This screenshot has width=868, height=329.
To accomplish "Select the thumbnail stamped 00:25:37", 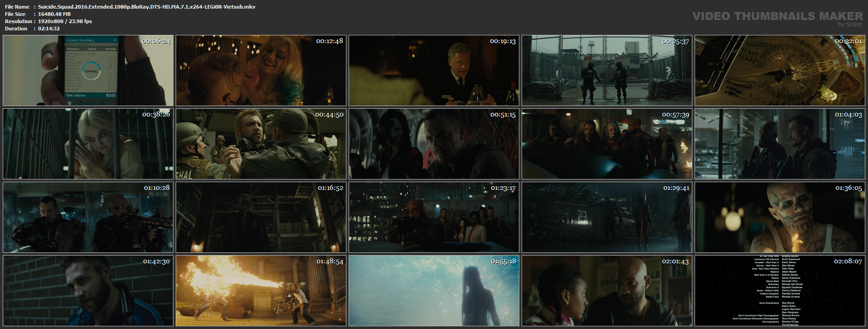I will click(x=607, y=71).
